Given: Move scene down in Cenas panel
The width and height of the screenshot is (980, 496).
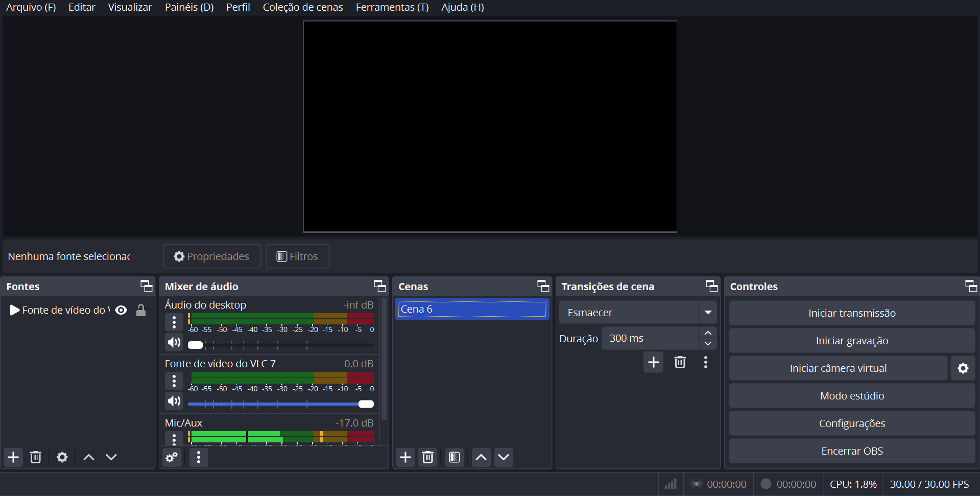Looking at the screenshot, I should click(x=504, y=457).
